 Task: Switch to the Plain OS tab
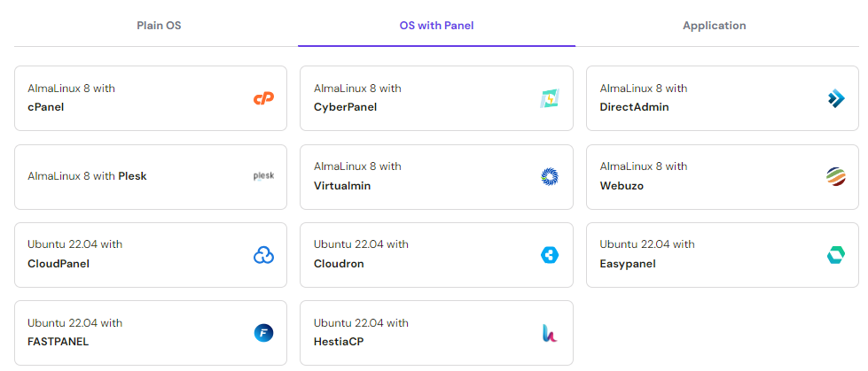pyautogui.click(x=159, y=26)
